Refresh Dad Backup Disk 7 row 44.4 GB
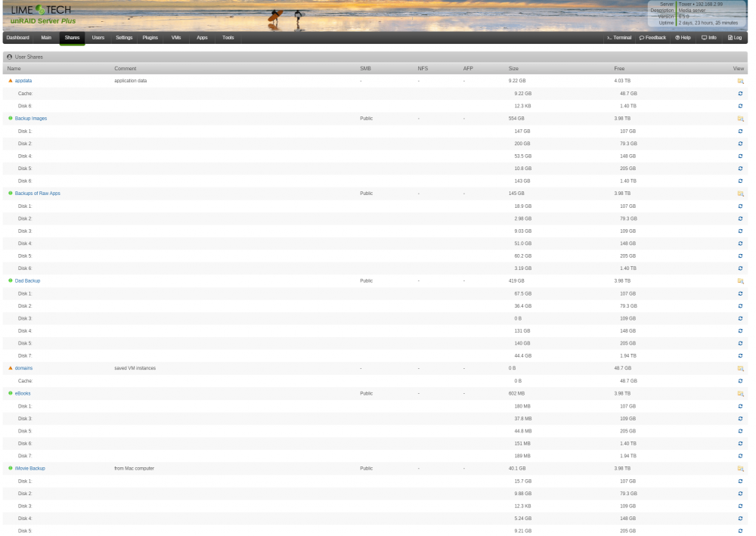The width and height of the screenshot is (756, 536). click(740, 356)
